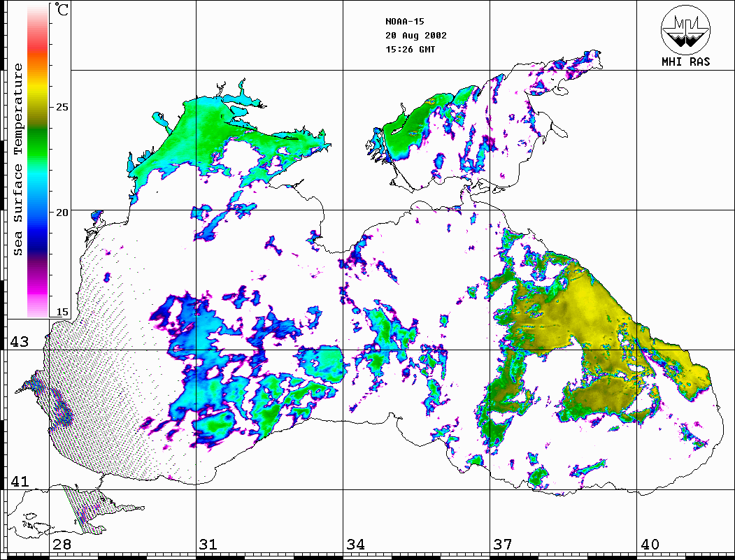The height and width of the screenshot is (560, 735).
Task: Click the "°C" unit label
Action: click(x=61, y=9)
